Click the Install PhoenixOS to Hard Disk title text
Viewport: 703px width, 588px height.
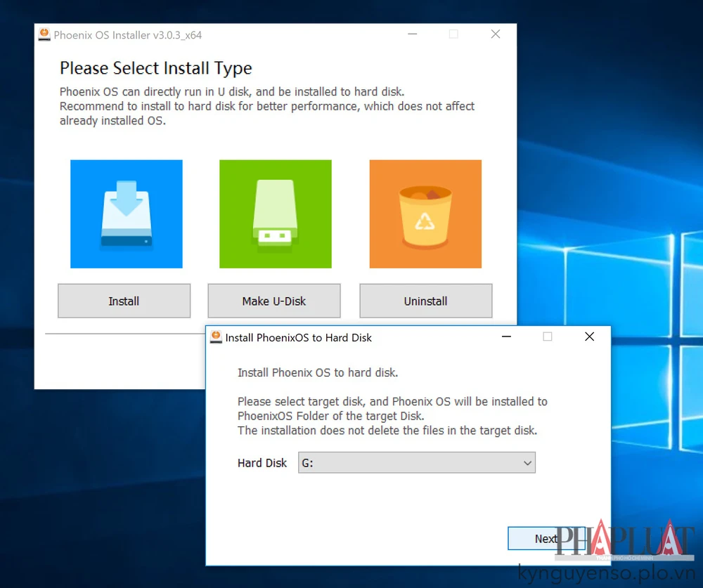pos(298,337)
